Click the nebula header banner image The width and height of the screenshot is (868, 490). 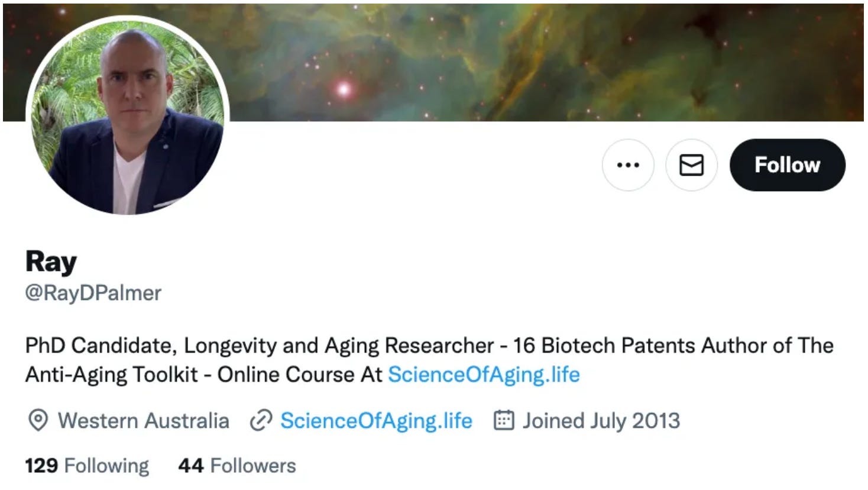532,59
